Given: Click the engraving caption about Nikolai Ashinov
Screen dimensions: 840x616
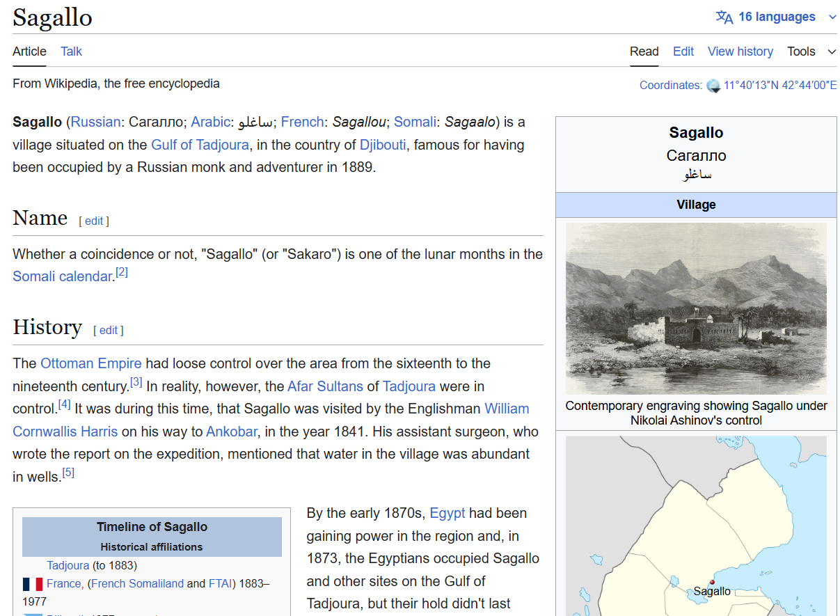Looking at the screenshot, I should click(696, 413).
